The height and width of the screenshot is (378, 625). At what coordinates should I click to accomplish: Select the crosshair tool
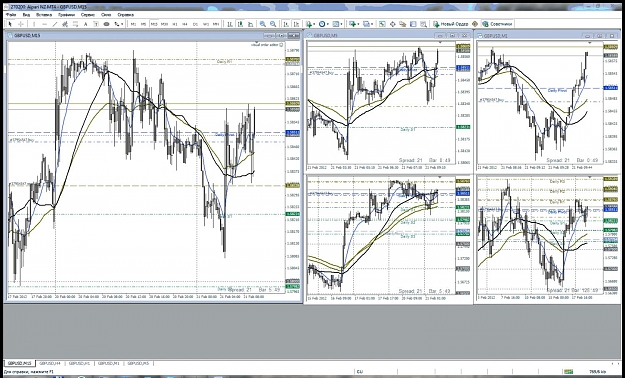coord(21,24)
